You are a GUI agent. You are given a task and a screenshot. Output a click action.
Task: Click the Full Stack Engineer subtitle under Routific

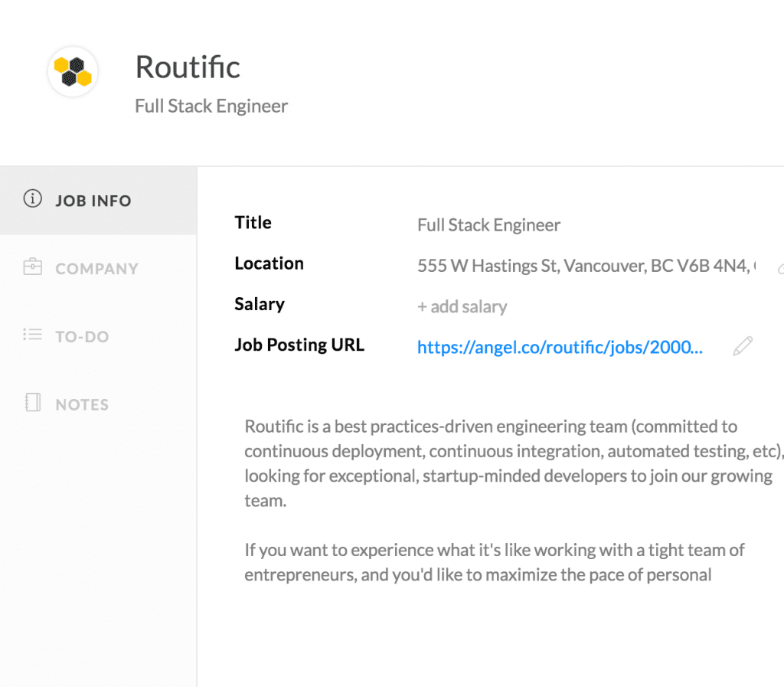[x=211, y=106]
